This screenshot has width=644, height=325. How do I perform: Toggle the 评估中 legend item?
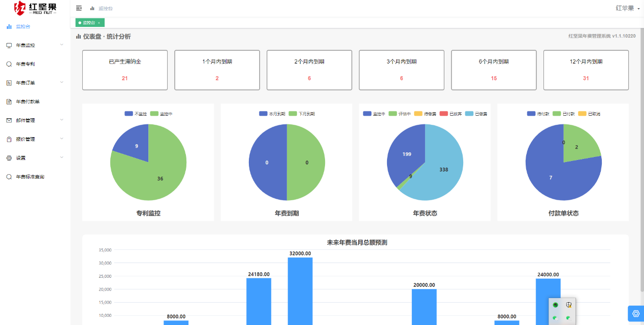click(400, 114)
